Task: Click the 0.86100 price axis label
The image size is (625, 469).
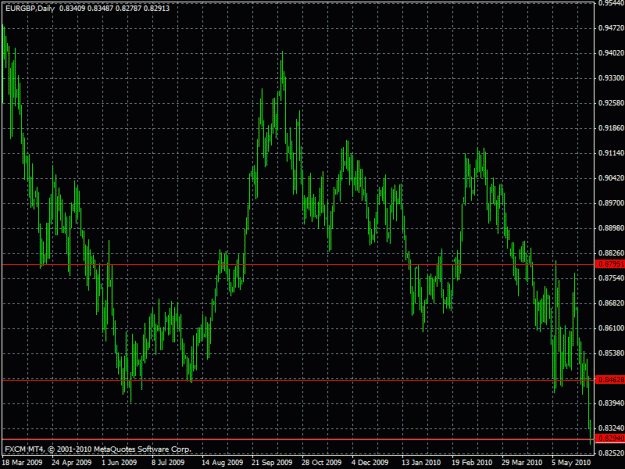Action: click(611, 328)
